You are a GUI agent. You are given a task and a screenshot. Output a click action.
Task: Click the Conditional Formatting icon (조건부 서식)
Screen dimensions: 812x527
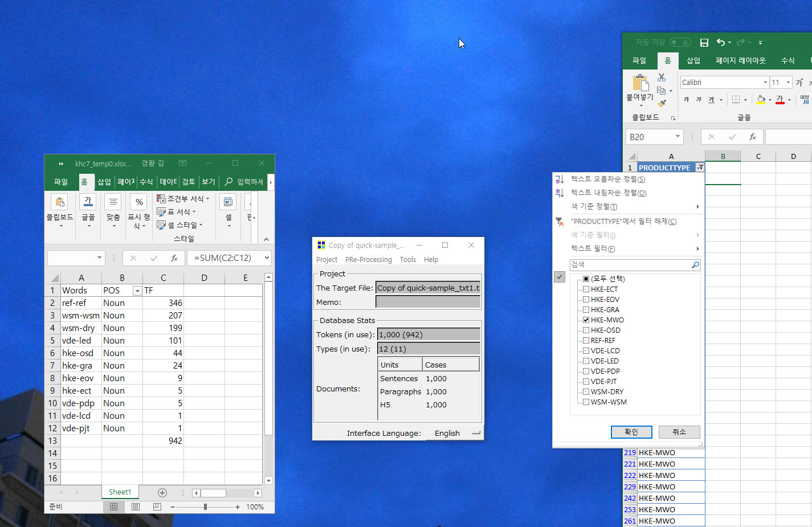click(x=161, y=198)
